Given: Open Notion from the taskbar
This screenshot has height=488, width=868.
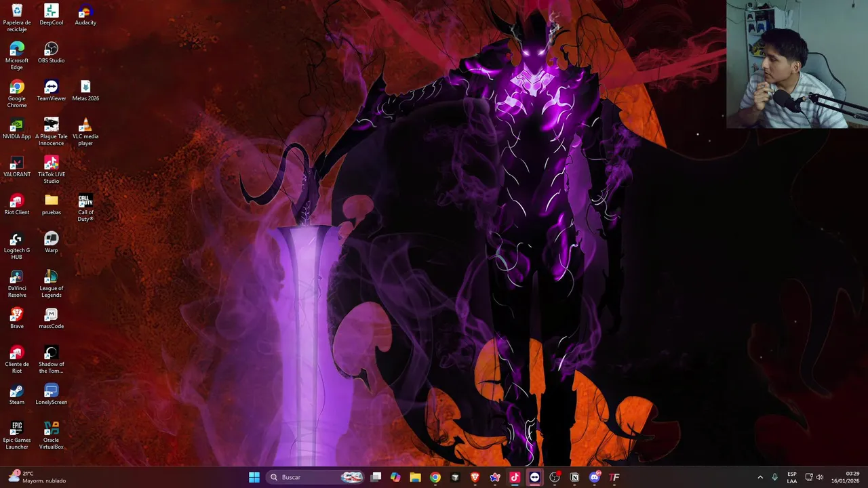Looking at the screenshot, I should (x=574, y=477).
